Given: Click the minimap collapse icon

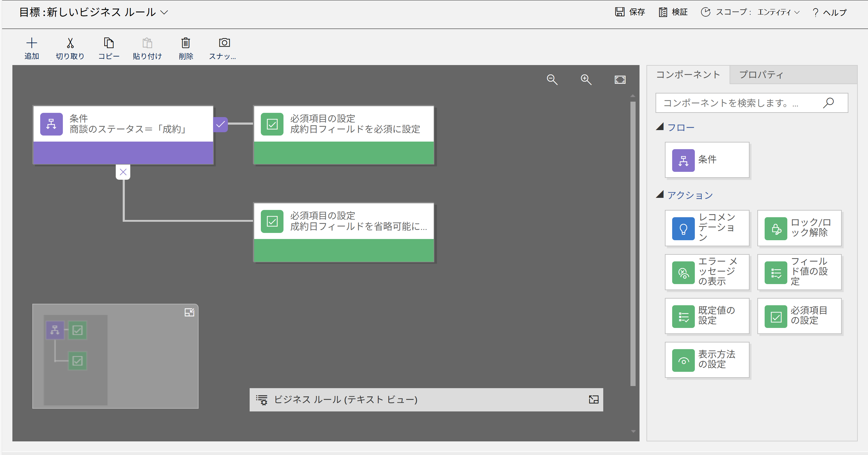Looking at the screenshot, I should point(189,312).
